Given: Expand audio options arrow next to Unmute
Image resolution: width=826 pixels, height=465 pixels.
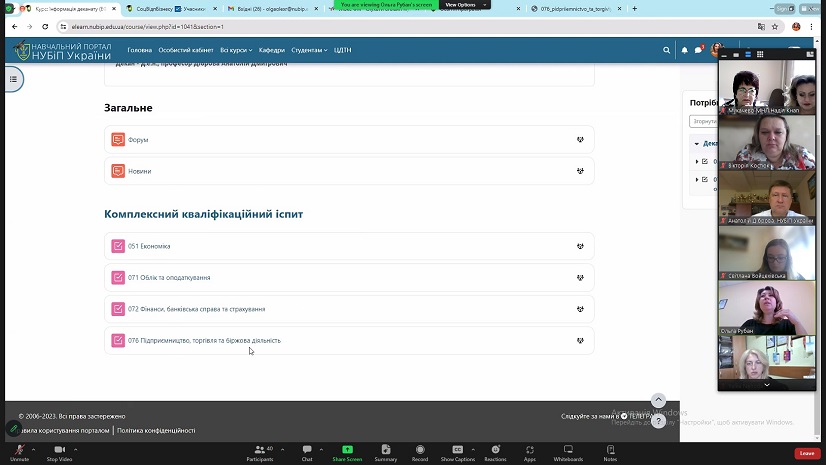Looking at the screenshot, I should pos(33,449).
